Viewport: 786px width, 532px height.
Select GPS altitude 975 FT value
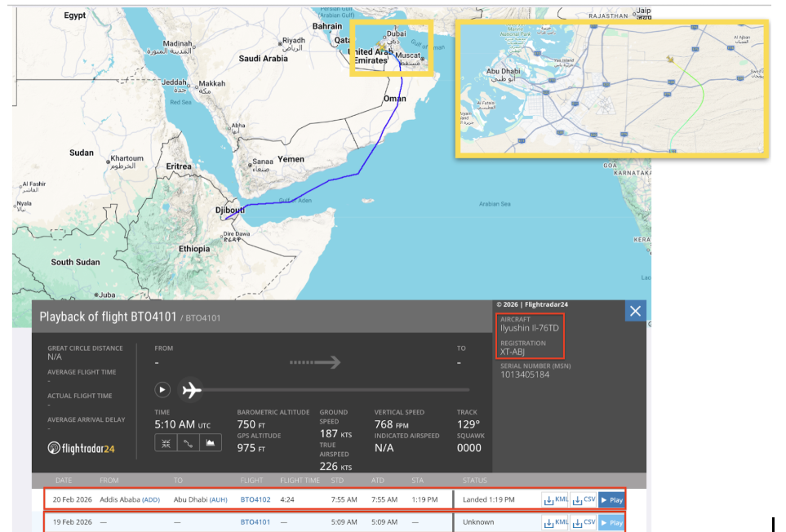tap(251, 448)
